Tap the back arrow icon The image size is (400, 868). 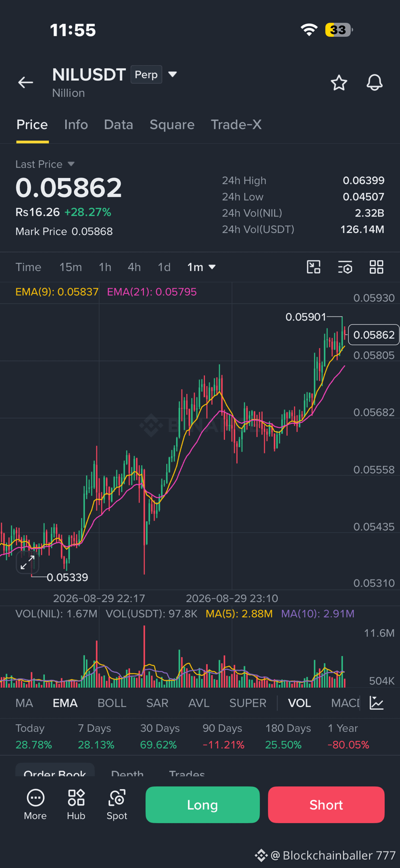tap(26, 83)
